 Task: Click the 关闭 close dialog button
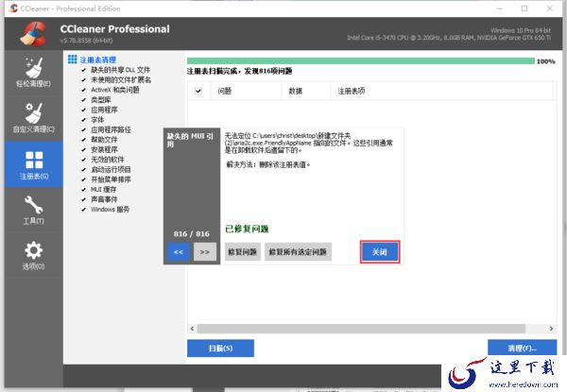pyautogui.click(x=380, y=252)
